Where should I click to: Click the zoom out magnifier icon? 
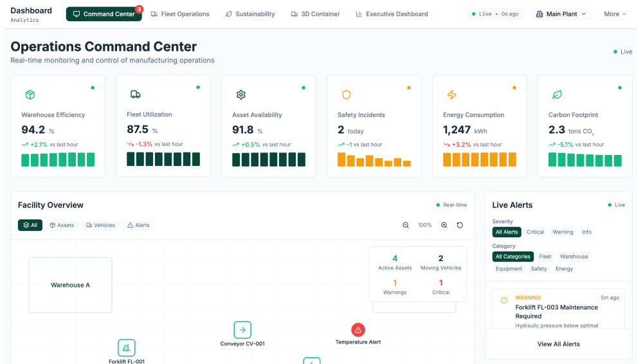[406, 225]
